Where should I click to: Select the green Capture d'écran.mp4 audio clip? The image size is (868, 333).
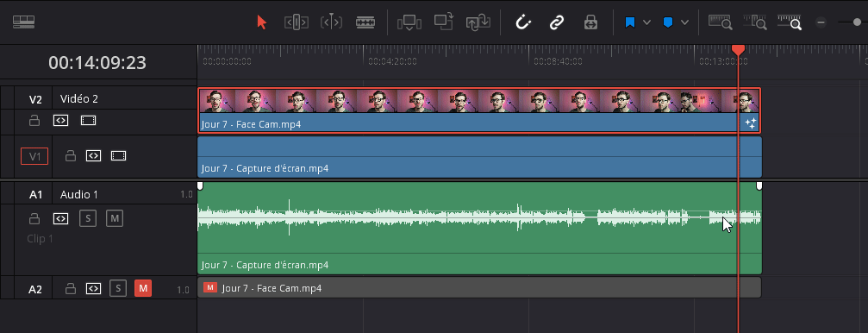pos(479,229)
